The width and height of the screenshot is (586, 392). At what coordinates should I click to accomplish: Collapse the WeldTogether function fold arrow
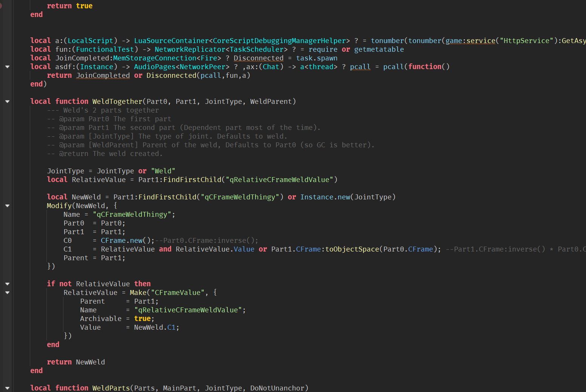click(x=7, y=102)
